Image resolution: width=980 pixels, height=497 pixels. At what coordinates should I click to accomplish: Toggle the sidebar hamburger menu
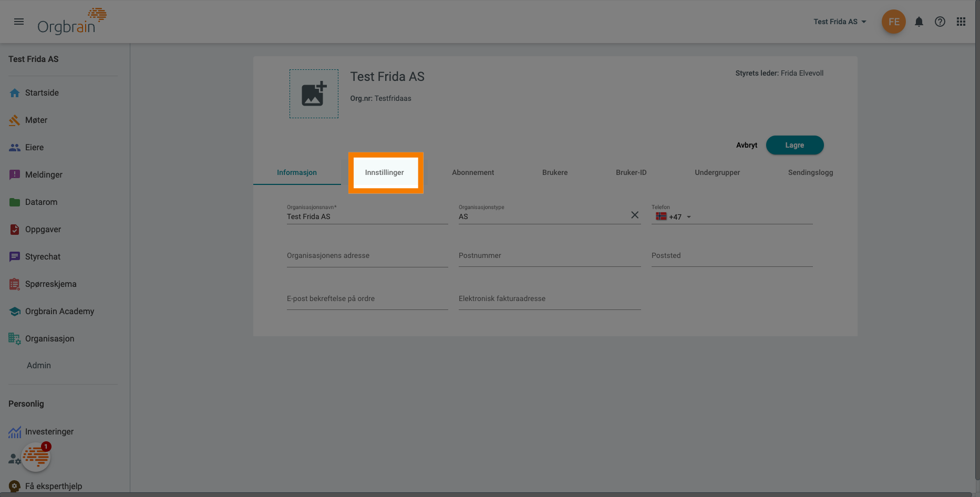click(19, 22)
